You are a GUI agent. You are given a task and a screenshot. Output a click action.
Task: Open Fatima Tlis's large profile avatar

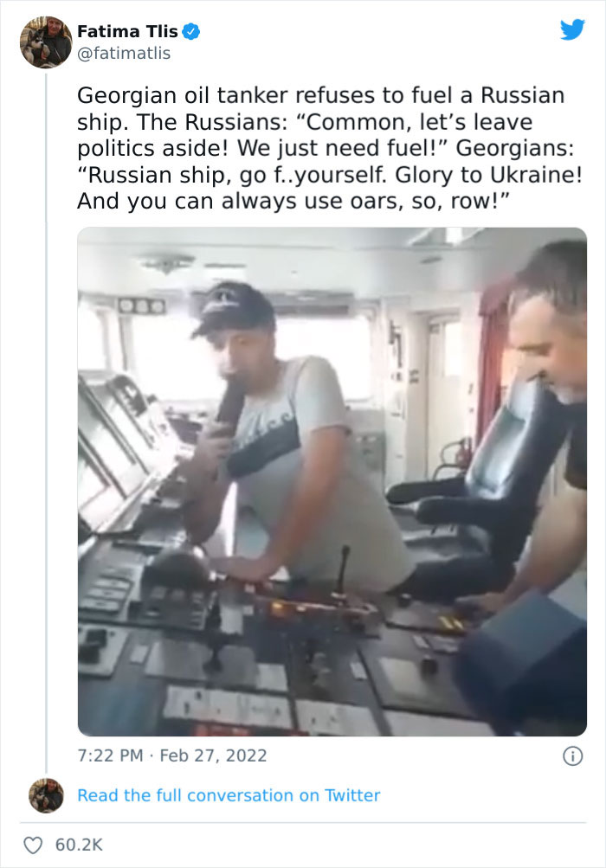point(46,42)
